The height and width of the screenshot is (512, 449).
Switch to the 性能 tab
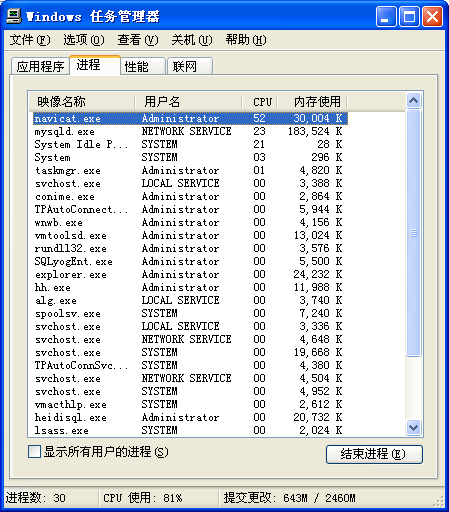click(x=143, y=66)
